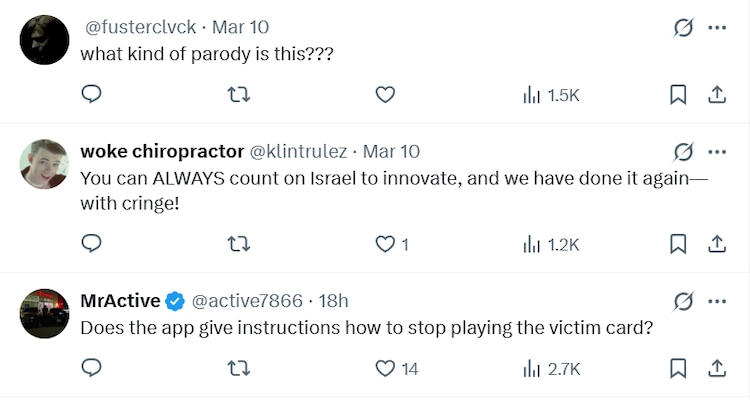Repost the woke chiropractor tweet

tap(238, 243)
